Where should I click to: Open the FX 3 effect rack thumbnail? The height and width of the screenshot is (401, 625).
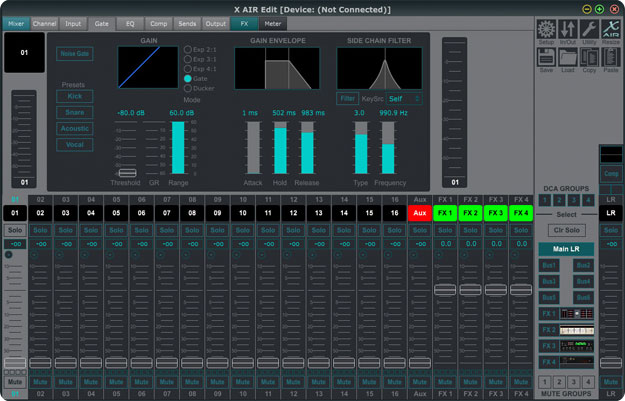coord(577,346)
